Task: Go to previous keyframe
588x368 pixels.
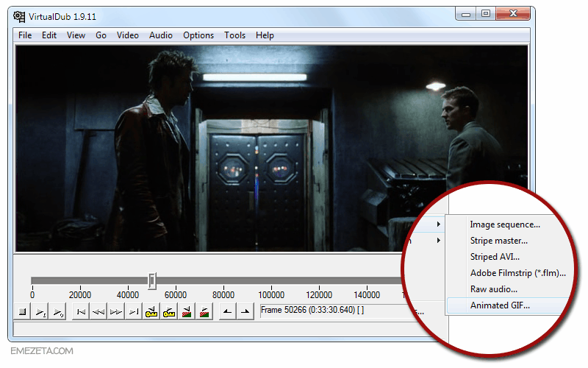Action: point(151,311)
